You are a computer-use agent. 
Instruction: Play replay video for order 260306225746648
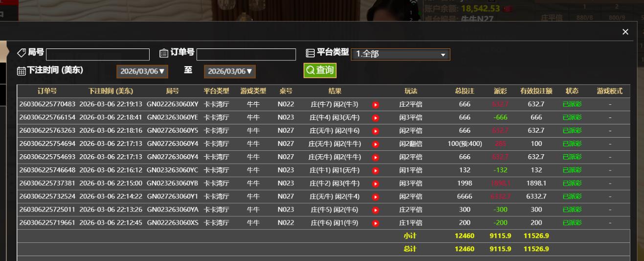point(376,170)
